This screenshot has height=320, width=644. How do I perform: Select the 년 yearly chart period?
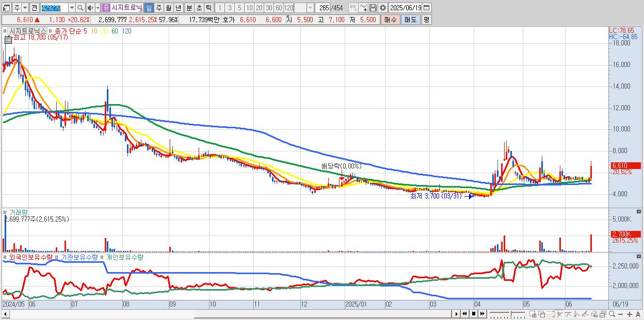[x=178, y=8]
